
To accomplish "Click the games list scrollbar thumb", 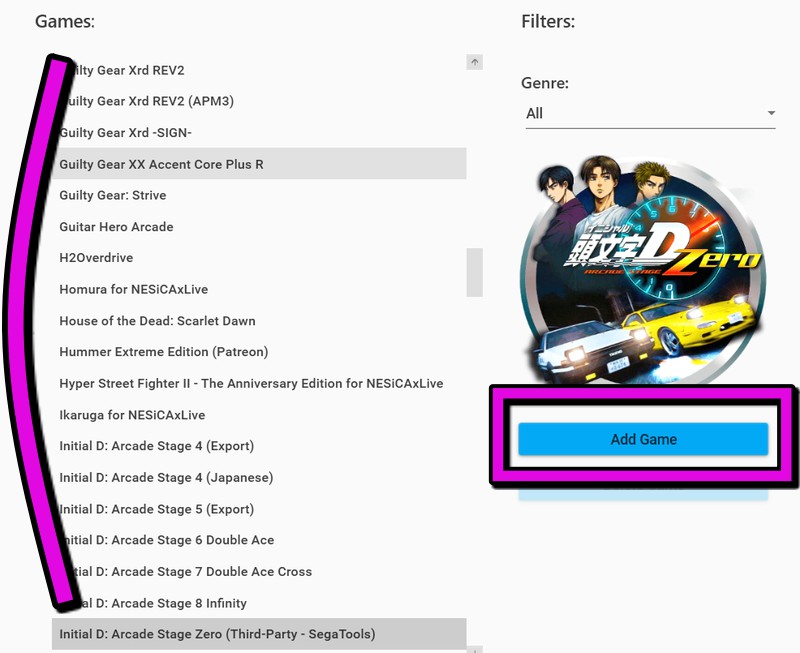I will point(474,272).
